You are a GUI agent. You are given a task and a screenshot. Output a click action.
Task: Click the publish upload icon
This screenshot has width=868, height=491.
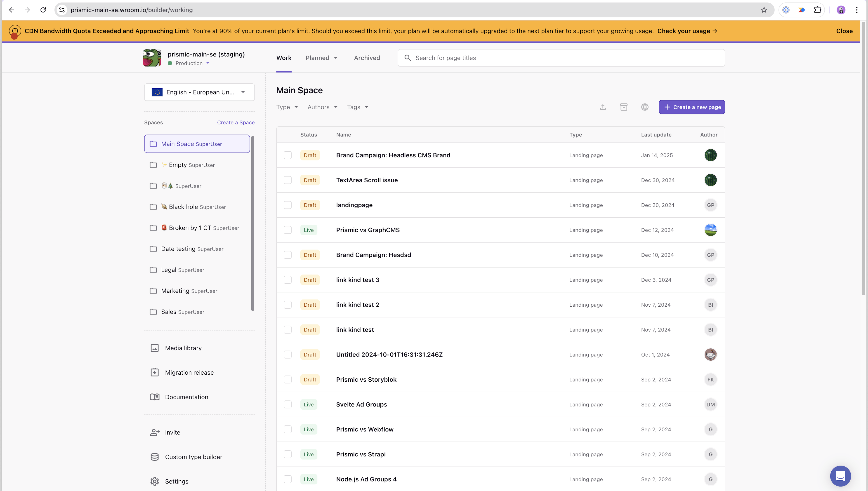click(603, 107)
